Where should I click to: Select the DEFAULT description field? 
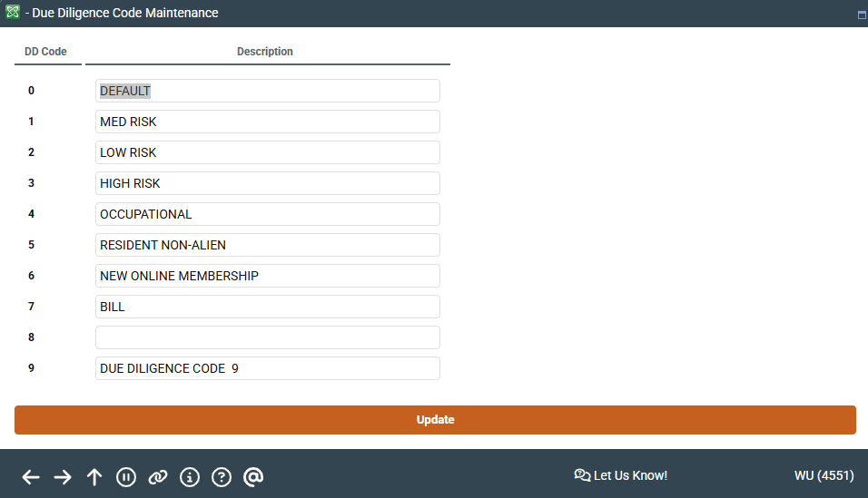(x=267, y=91)
